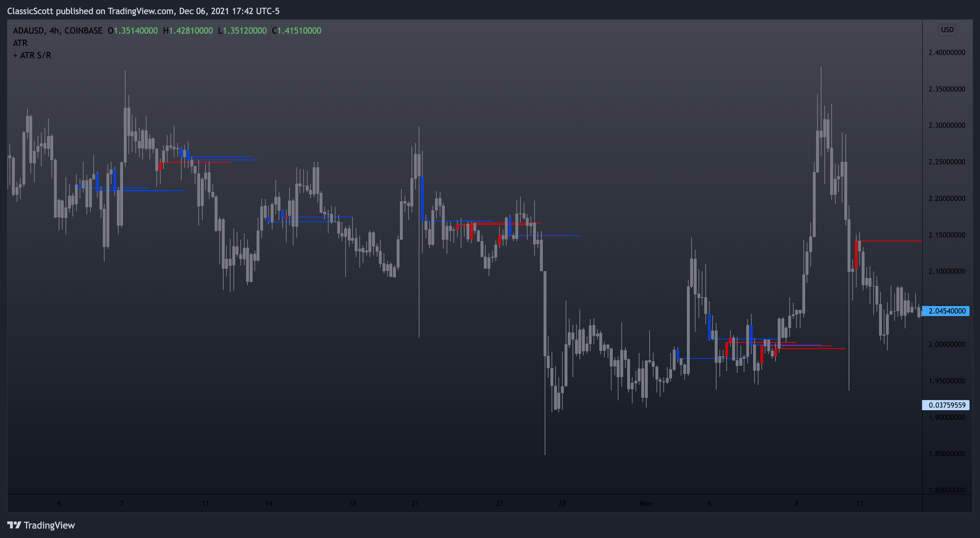Image resolution: width=980 pixels, height=538 pixels.
Task: Click the 2.20000000 price axis label
Action: (x=946, y=198)
